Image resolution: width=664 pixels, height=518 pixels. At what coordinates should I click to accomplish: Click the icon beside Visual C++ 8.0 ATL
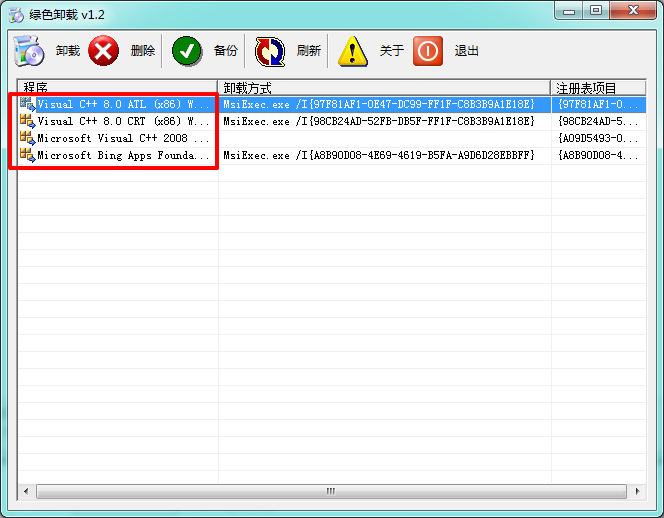point(28,104)
